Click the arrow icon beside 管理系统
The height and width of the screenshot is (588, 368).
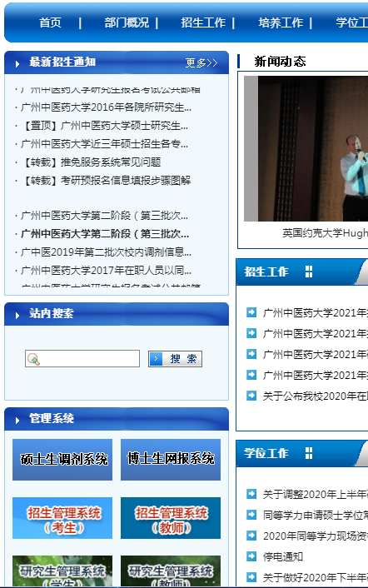point(17,421)
